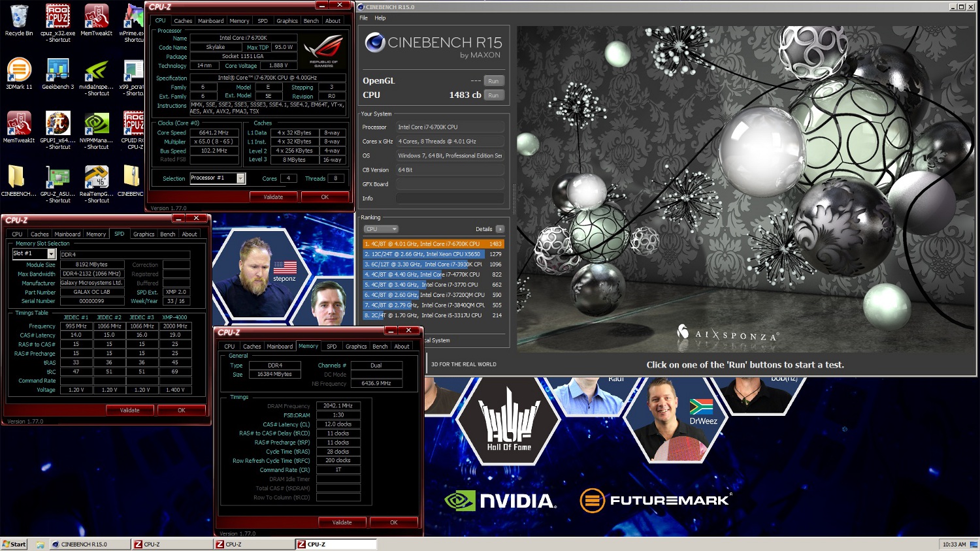This screenshot has width=980, height=551.
Task: Open NVPMManager shortcut icon
Action: point(96,123)
